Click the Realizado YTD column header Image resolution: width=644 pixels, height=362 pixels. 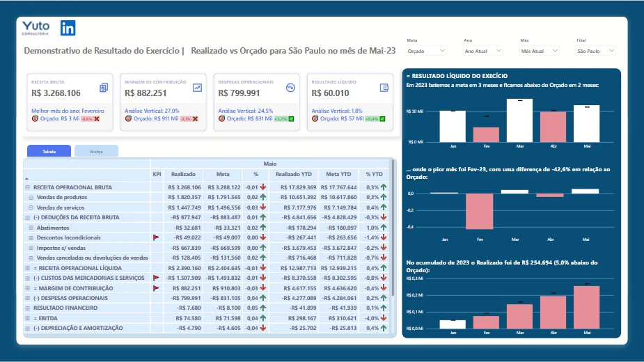(x=294, y=174)
